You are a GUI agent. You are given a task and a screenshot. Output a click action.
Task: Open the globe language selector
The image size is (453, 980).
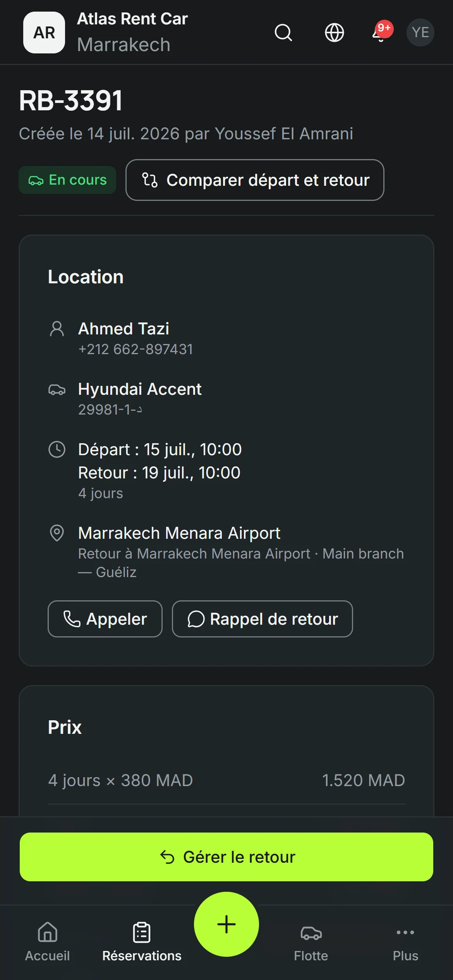click(335, 33)
